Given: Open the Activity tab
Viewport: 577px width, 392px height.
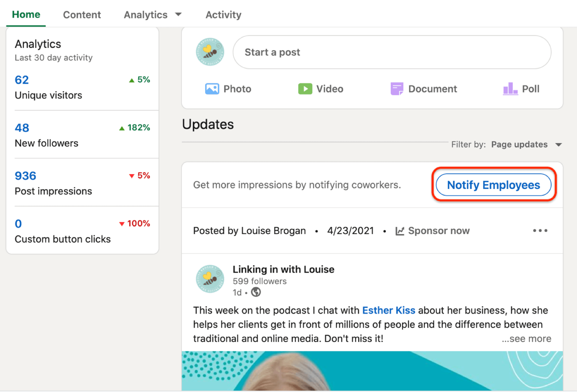Looking at the screenshot, I should click(x=223, y=15).
